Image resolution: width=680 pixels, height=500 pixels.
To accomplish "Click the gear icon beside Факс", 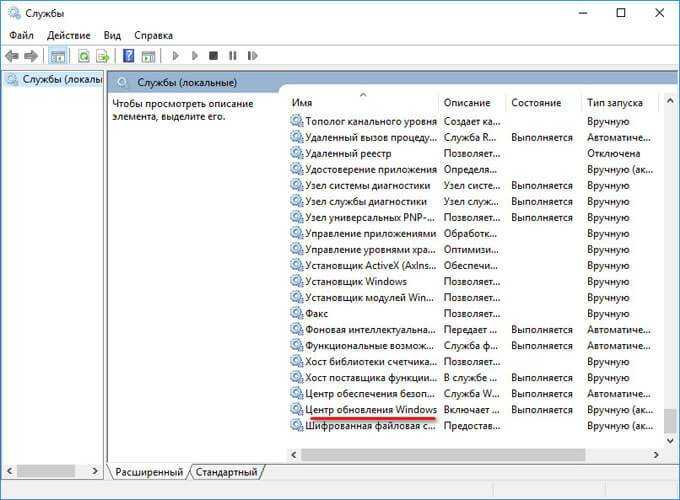I will 297,313.
